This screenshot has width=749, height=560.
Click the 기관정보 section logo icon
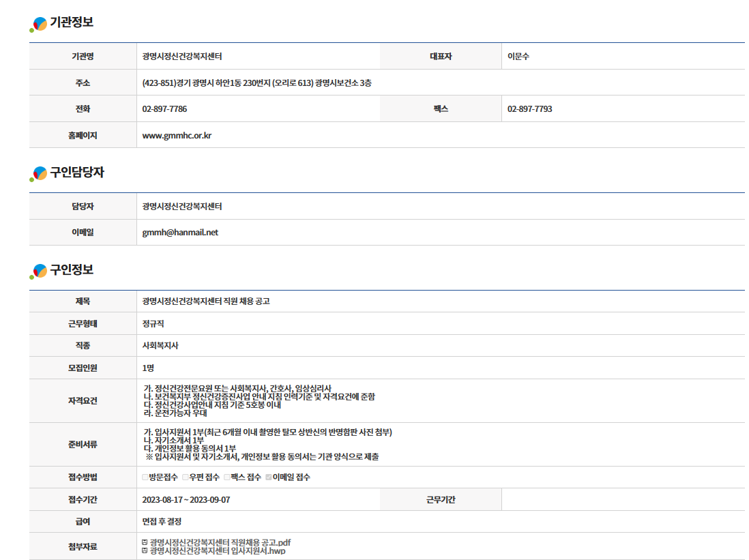point(39,24)
